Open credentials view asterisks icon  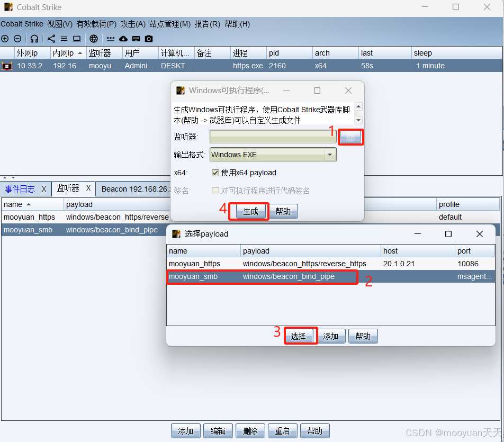coord(111,39)
